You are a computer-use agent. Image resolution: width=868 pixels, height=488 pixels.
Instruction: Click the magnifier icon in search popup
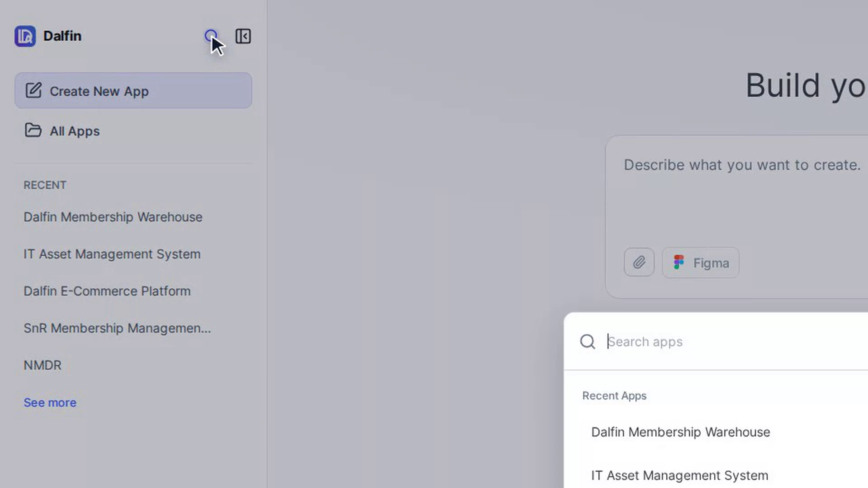(x=588, y=342)
